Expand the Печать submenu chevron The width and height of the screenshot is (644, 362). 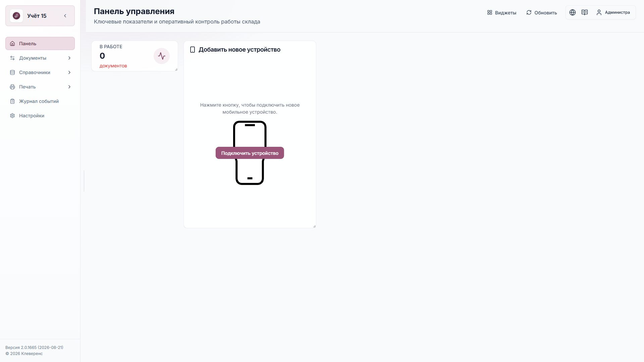(x=69, y=87)
